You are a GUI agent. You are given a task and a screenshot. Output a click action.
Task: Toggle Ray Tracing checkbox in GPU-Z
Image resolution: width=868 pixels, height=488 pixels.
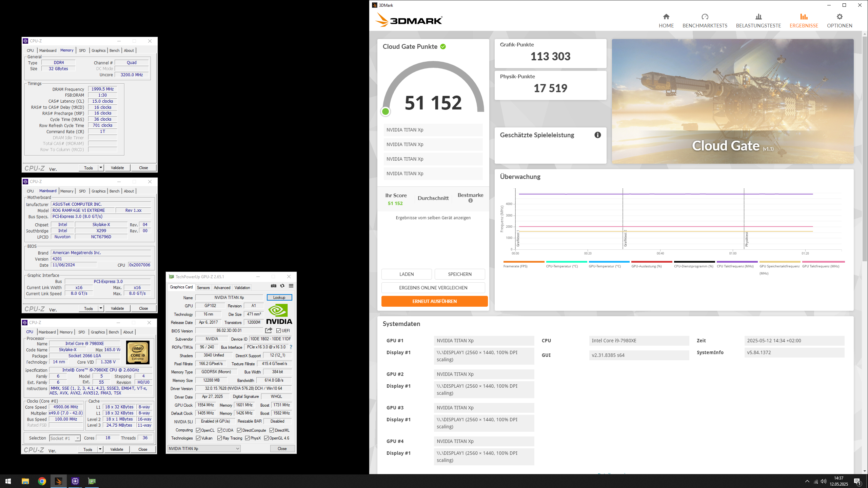tap(220, 438)
